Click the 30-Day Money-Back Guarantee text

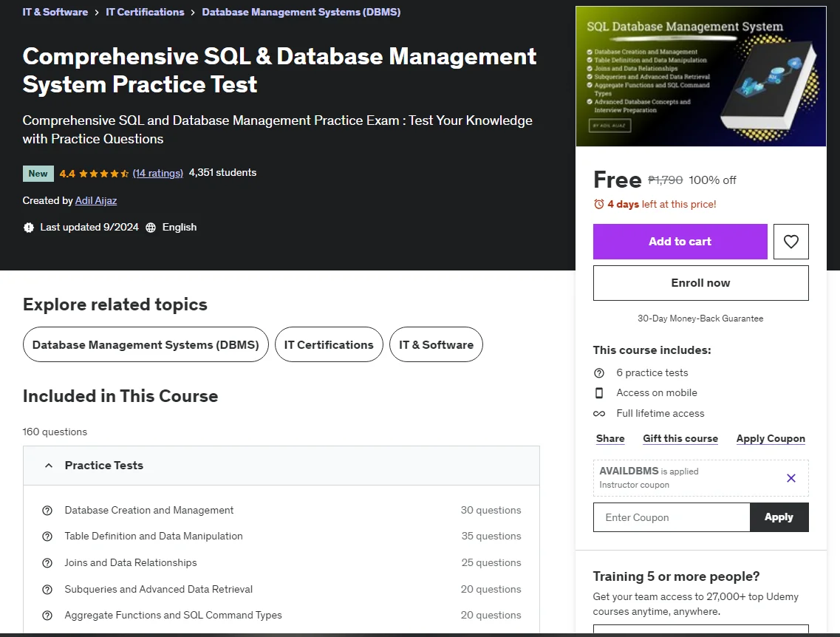700,318
